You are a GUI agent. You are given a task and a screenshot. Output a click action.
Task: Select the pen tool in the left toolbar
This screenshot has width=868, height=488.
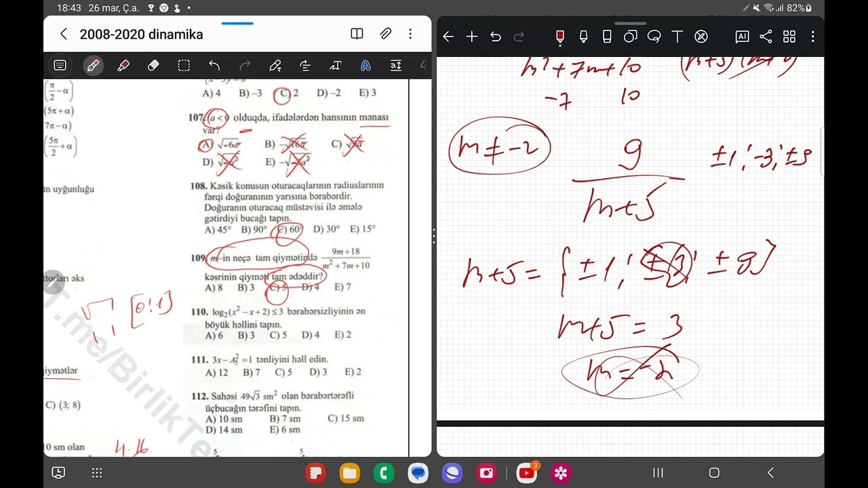[x=93, y=66]
